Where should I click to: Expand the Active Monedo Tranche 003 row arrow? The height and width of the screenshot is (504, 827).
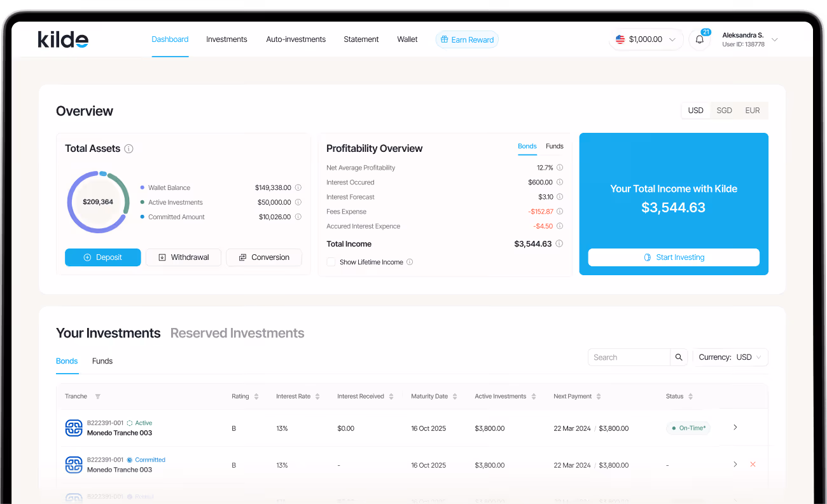tap(735, 428)
